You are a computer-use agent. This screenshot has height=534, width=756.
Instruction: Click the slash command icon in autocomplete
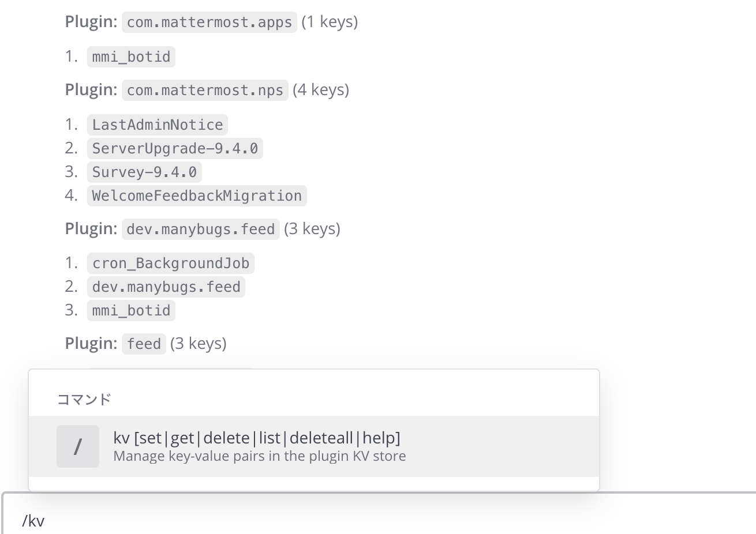(77, 446)
